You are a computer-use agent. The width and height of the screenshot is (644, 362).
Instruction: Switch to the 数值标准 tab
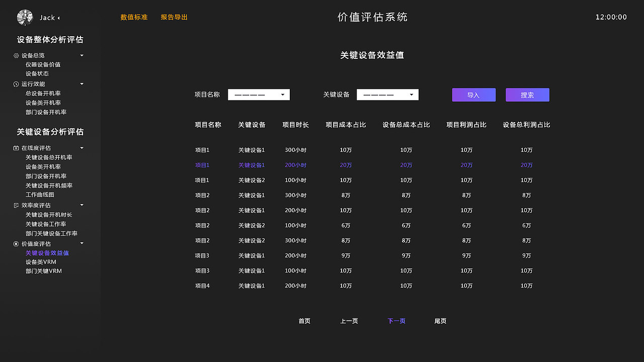(134, 17)
